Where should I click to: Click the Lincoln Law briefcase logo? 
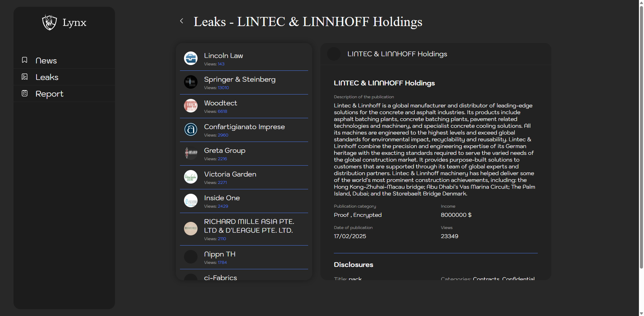pos(191,58)
